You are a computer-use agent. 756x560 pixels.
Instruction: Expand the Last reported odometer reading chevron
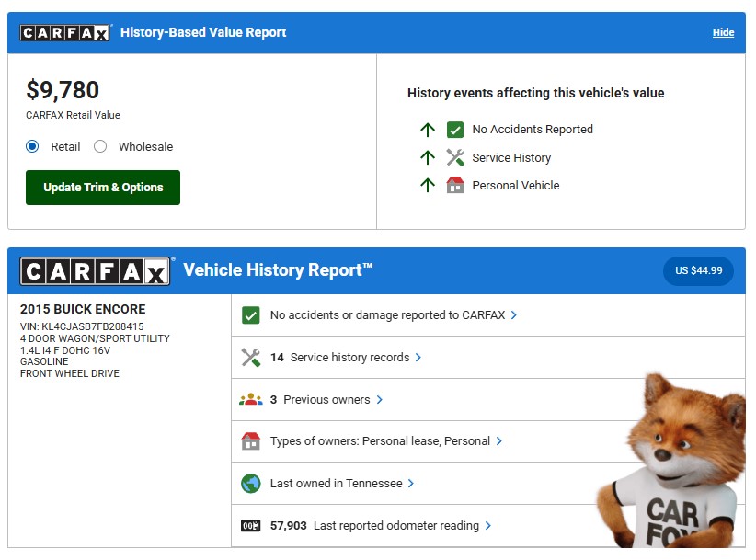(x=488, y=526)
